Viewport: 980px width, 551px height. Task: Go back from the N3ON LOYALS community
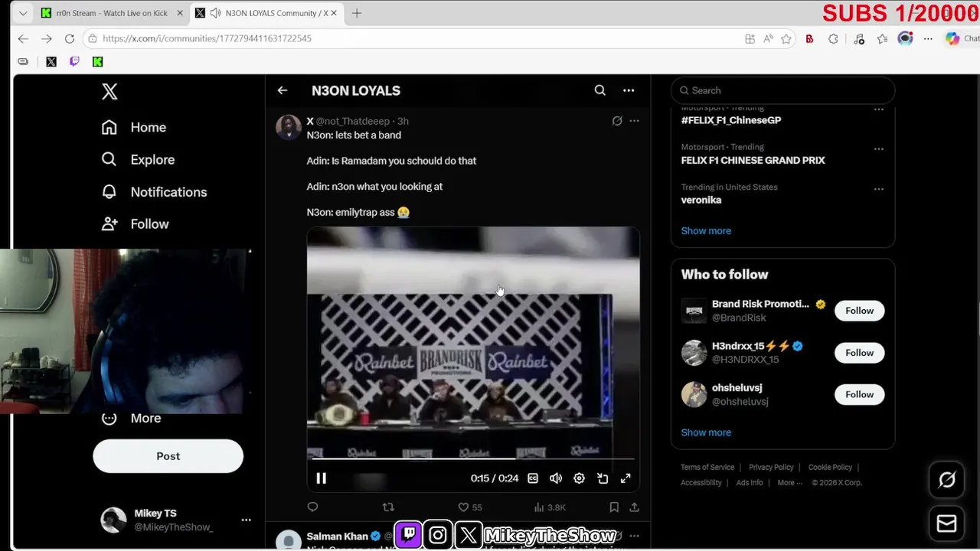click(x=283, y=90)
